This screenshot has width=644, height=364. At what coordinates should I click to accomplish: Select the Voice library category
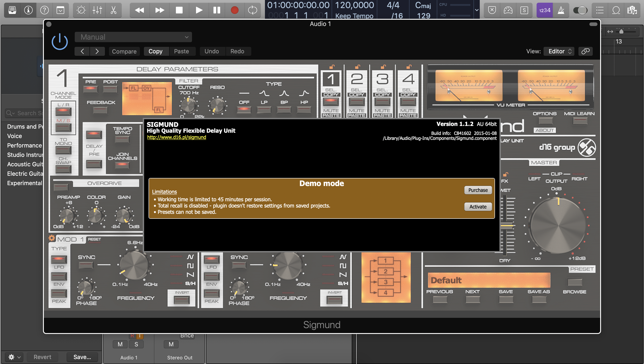click(x=15, y=136)
